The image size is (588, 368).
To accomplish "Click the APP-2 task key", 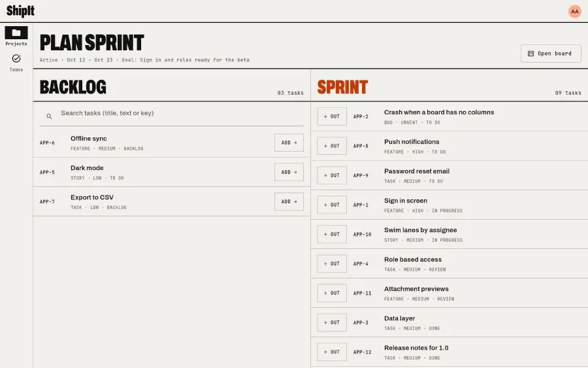I will 361,116.
